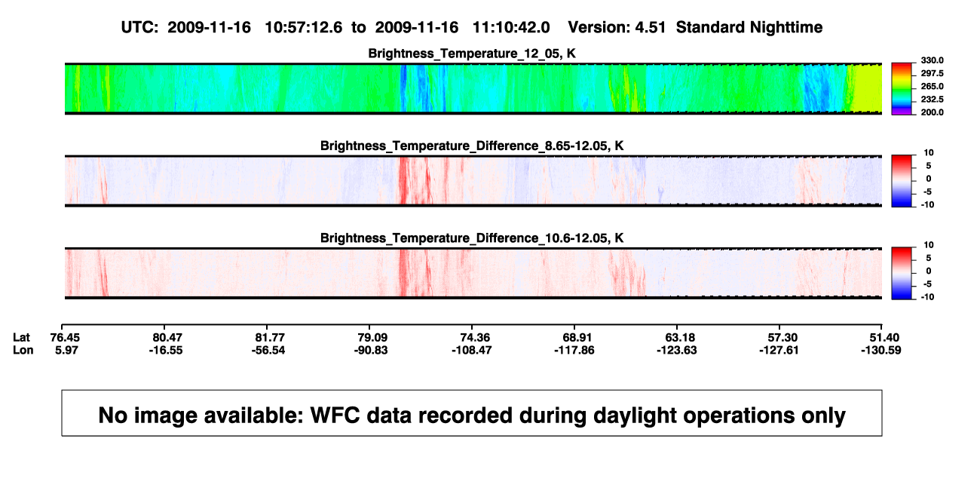
Task: Click the Brightness_Temperature_12_05 panel title
Action: [x=472, y=54]
